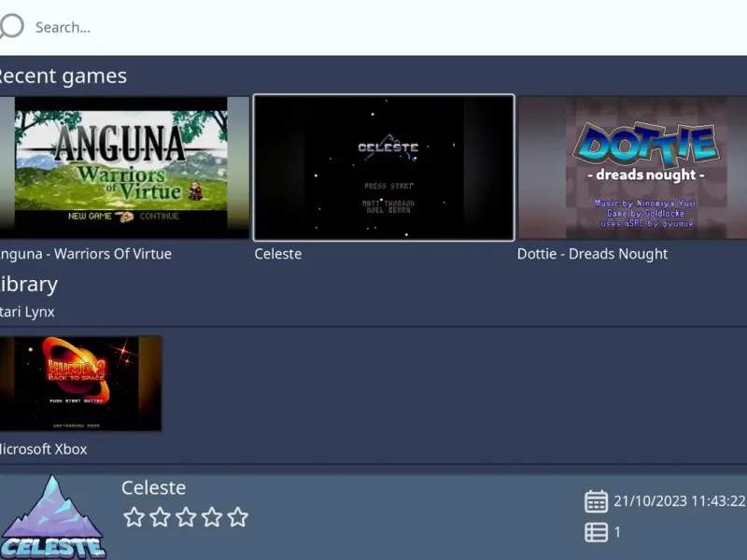Viewport: 747px width, 560px height.
Task: Select the Celeste game screenshot thumbnail
Action: coord(384,168)
